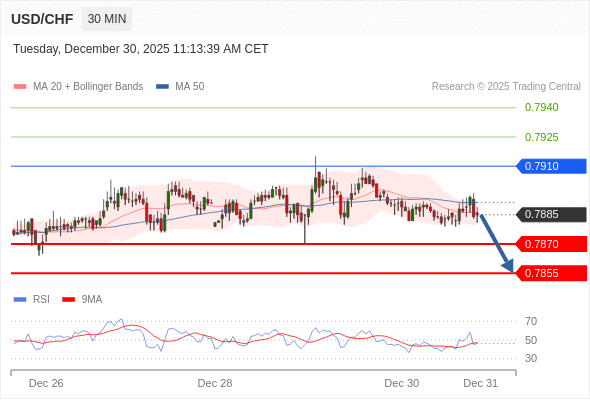Viewport: 590px width, 400px height.
Task: Click the MA 20 + Bollinger Bands legend swatch
Action: 20,87
